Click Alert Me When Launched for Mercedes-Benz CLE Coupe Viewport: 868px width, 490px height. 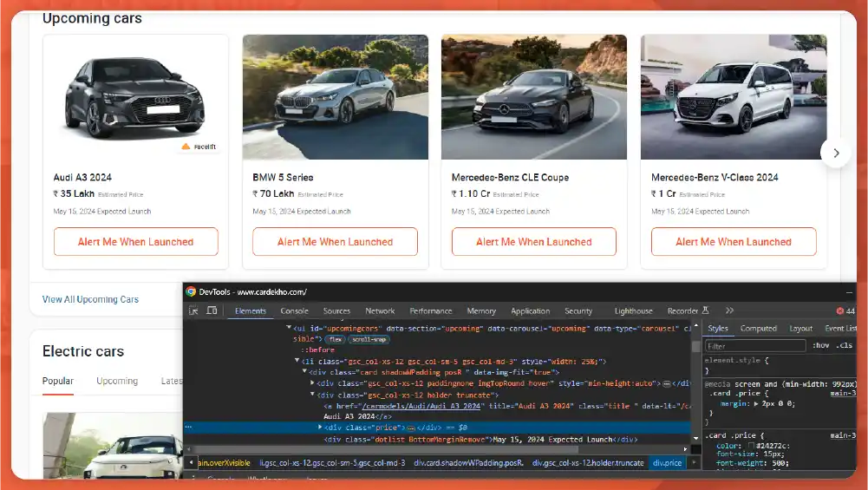533,242
